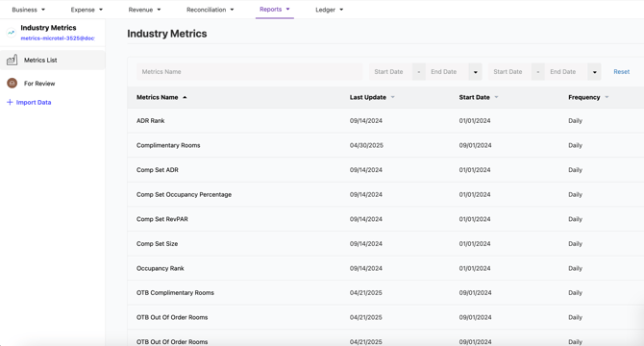Click the metrics-microtel account email link
Screen dimensions: 644x346
point(58,38)
